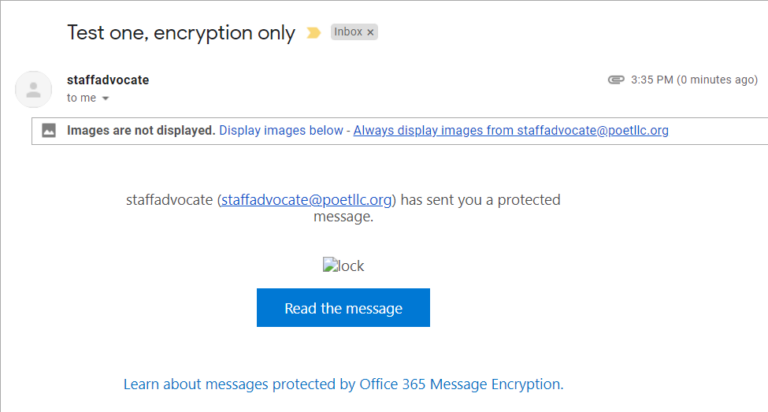Click 'Images are not displayed.' bold text
The image size is (768, 412).
coord(141,130)
